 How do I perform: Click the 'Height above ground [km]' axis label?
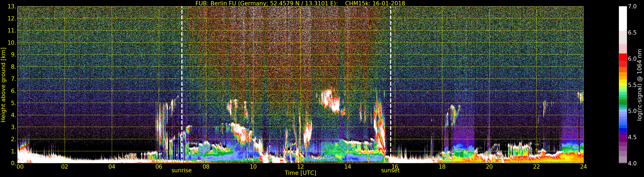[x=3, y=85]
